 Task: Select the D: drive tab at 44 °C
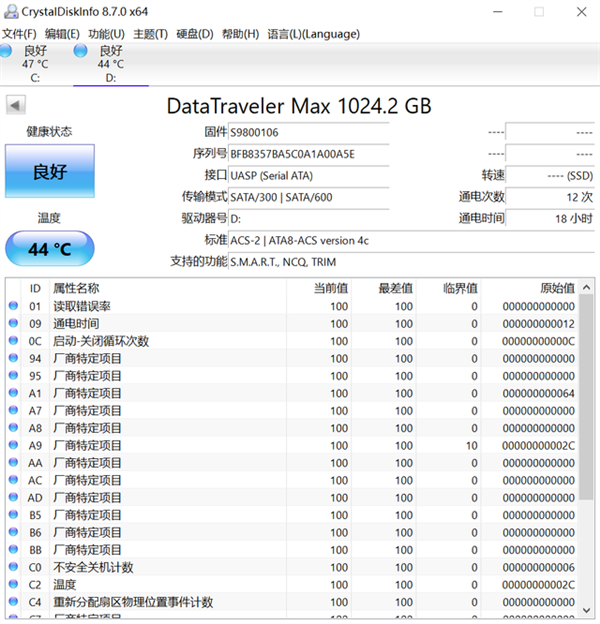click(111, 64)
